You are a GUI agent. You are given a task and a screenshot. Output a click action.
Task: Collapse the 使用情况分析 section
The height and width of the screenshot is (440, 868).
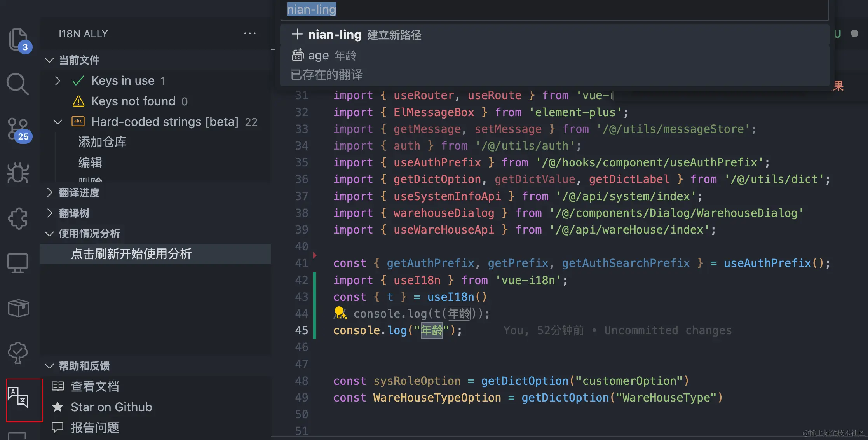point(49,234)
